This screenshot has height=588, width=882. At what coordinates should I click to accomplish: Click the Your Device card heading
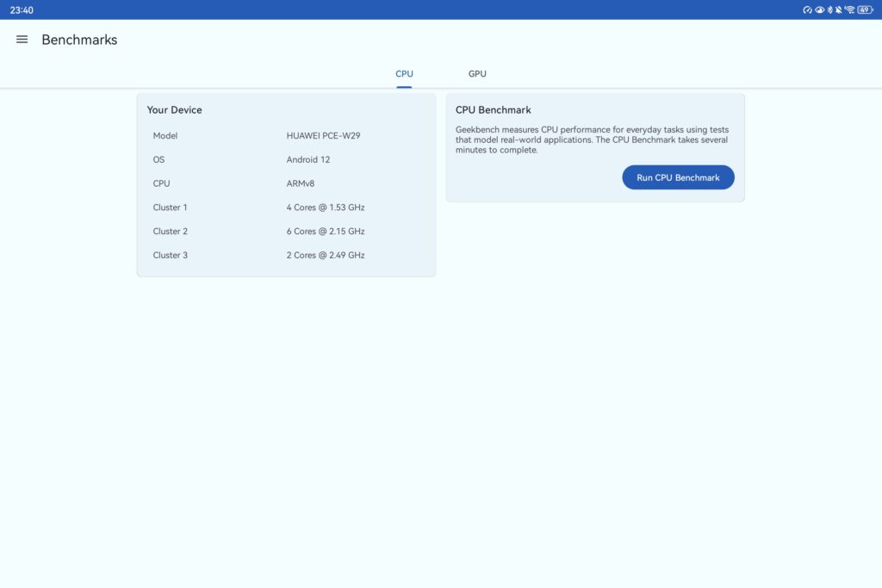point(175,110)
